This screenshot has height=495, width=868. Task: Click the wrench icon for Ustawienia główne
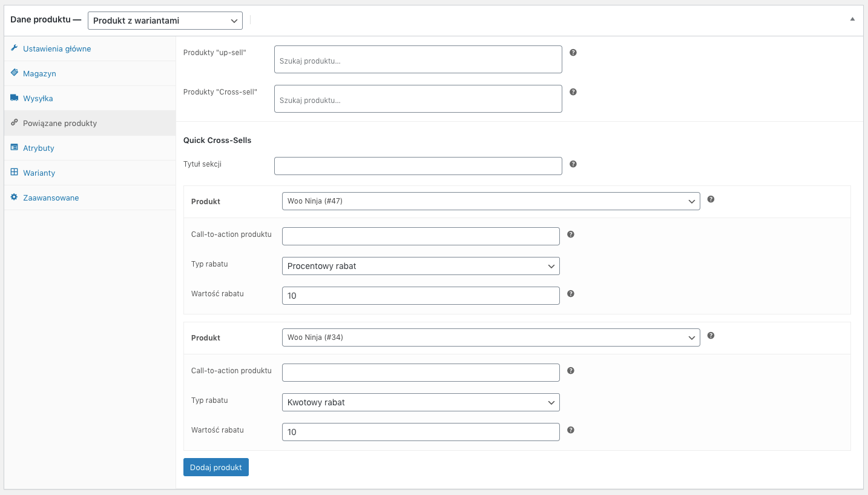[15, 48]
